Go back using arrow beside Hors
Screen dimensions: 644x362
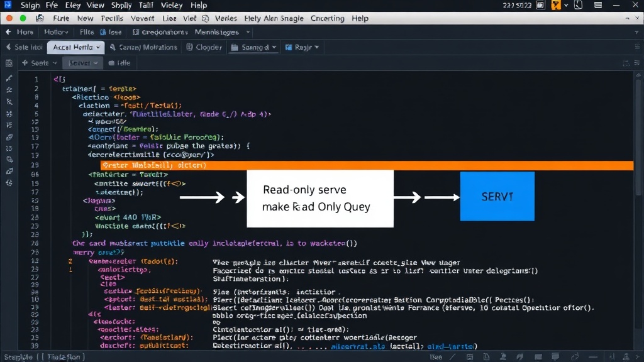click(x=8, y=31)
